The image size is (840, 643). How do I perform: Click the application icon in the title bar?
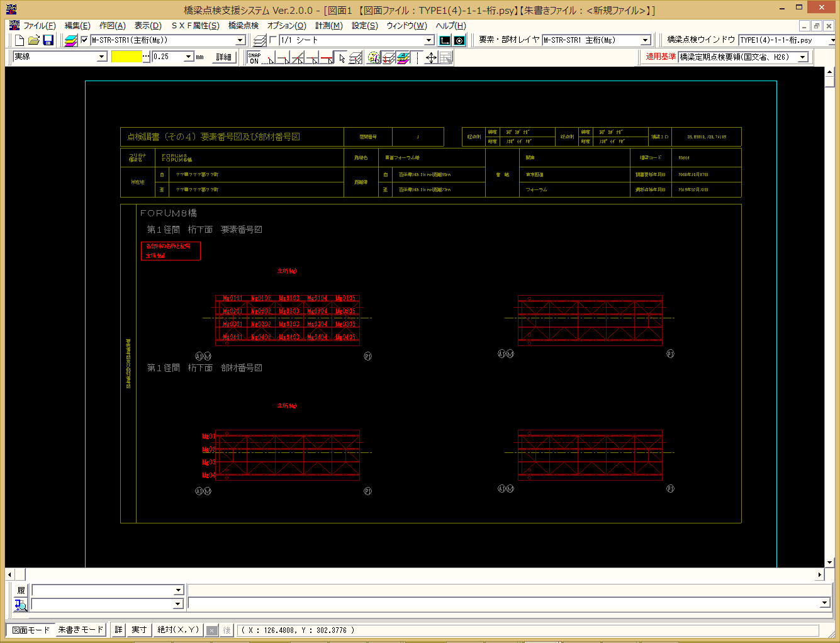(11, 9)
